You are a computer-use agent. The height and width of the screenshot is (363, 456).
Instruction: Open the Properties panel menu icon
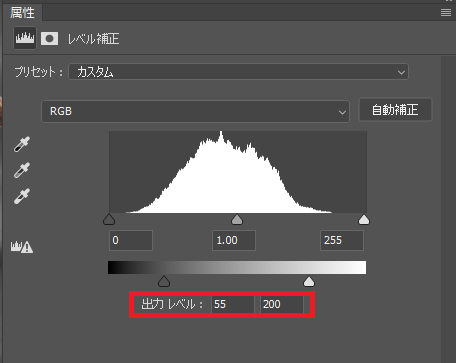point(446,13)
